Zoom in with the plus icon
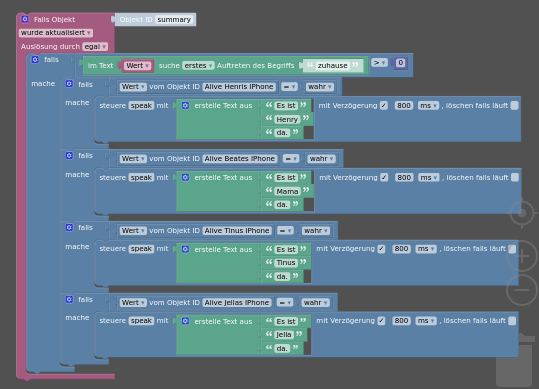The height and width of the screenshot is (389, 539). (x=522, y=256)
